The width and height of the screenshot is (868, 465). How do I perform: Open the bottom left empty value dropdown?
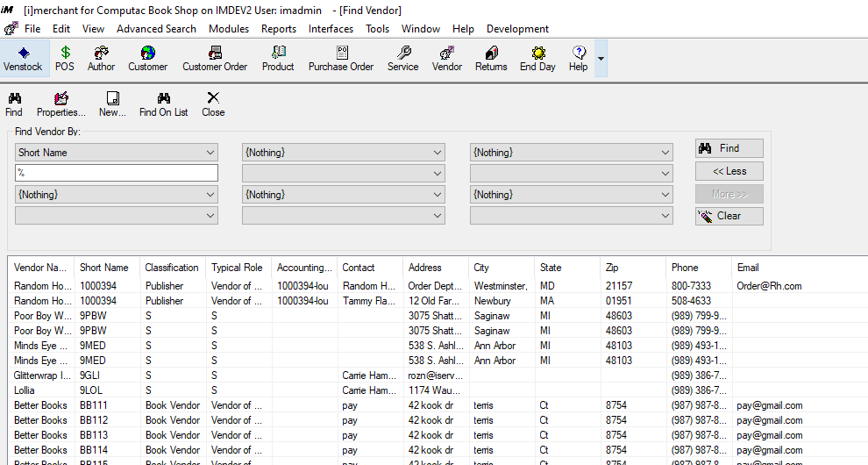[x=210, y=216]
